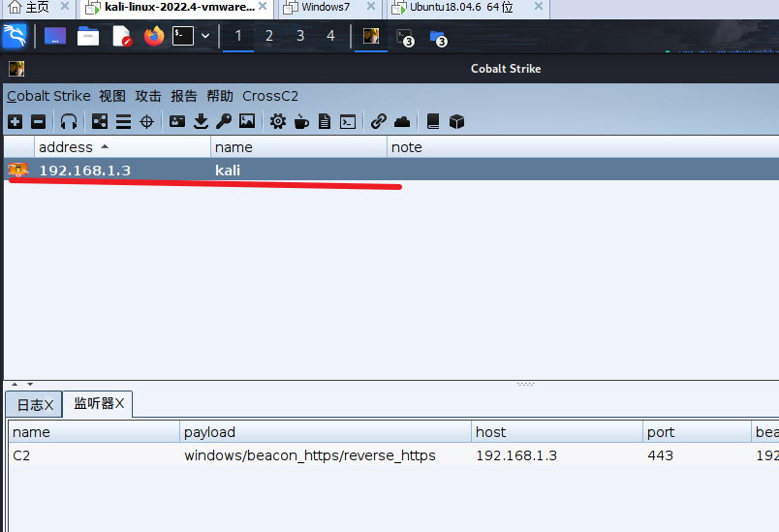Click the connect to team server plus icon

point(15,122)
